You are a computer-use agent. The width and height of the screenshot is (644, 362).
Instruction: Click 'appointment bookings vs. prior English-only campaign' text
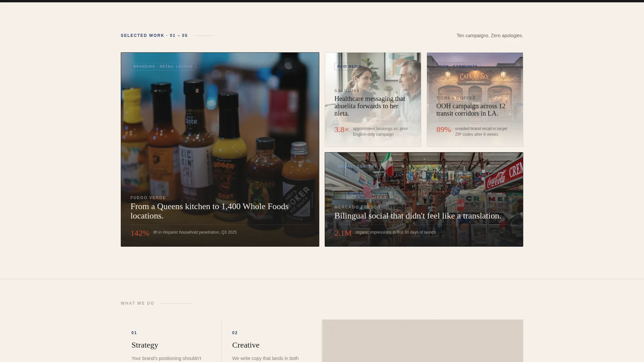[x=380, y=131]
